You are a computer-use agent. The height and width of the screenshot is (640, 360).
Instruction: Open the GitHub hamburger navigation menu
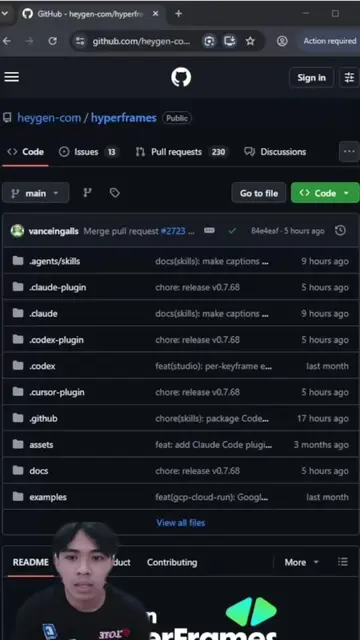pyautogui.click(x=11, y=77)
